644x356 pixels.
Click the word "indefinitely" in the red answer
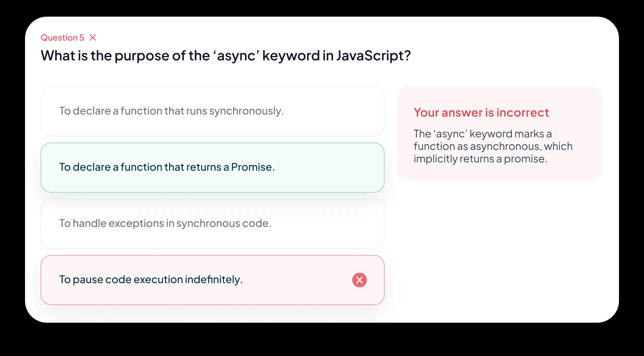pos(213,279)
